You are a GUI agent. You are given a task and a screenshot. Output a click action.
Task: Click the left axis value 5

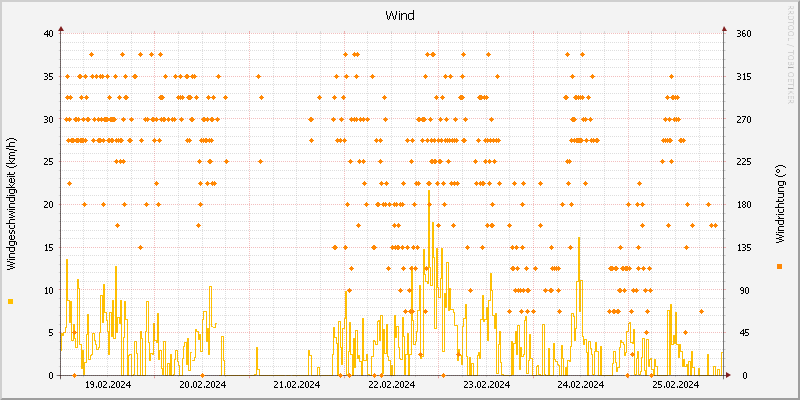pos(51,333)
